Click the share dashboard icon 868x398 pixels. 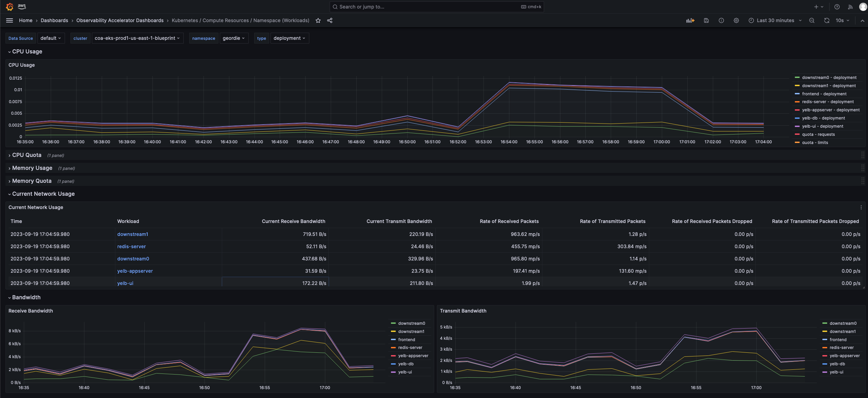coord(330,20)
